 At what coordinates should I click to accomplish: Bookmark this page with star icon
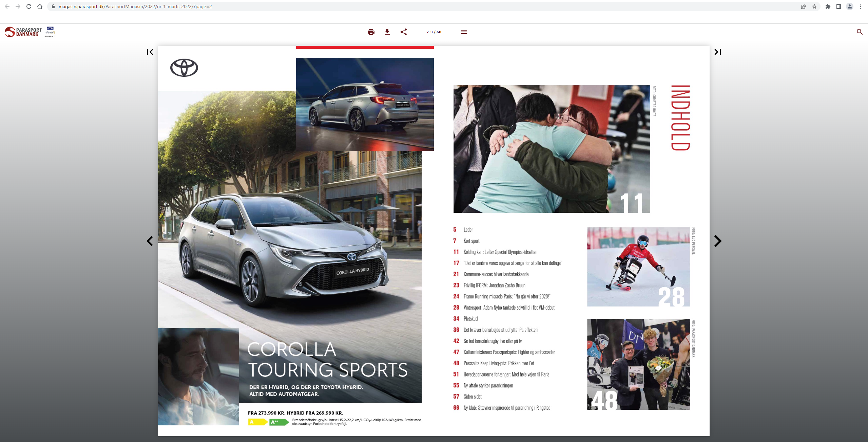(814, 6)
